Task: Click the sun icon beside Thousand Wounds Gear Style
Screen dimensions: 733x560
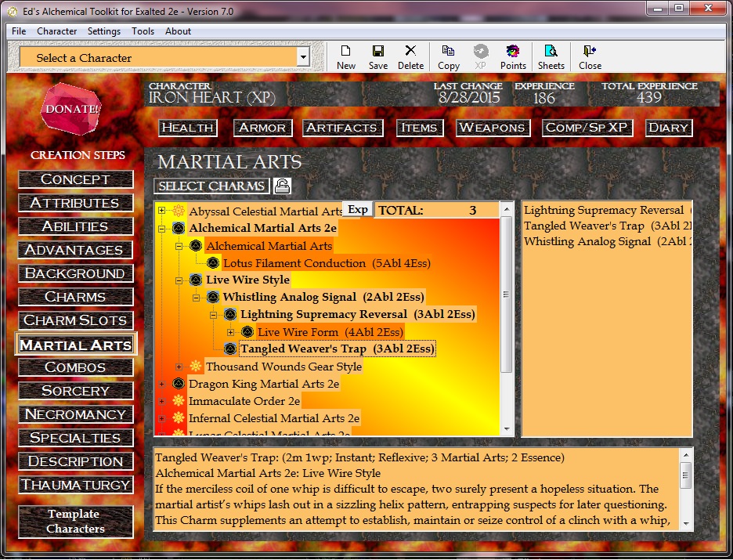Action: click(196, 367)
